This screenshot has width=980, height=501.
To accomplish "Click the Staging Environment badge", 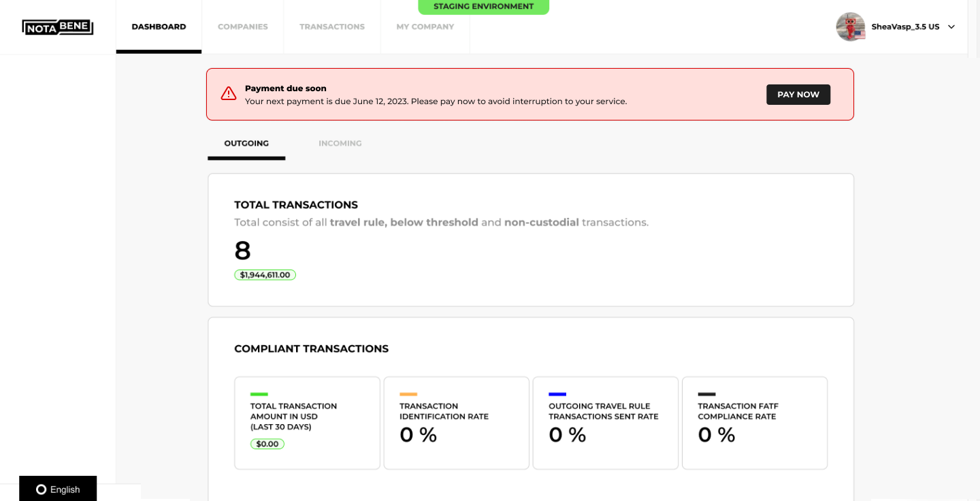I will click(x=483, y=7).
